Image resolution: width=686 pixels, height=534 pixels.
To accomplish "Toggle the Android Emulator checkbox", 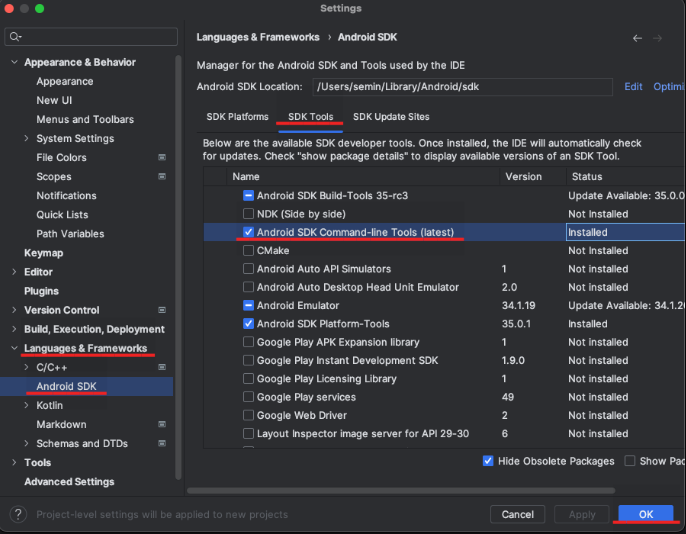I will tap(248, 305).
